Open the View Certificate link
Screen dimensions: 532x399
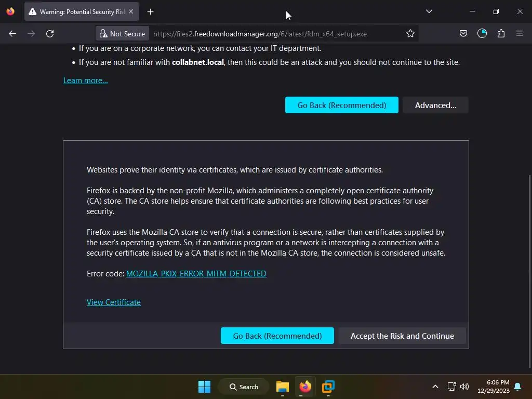114,302
